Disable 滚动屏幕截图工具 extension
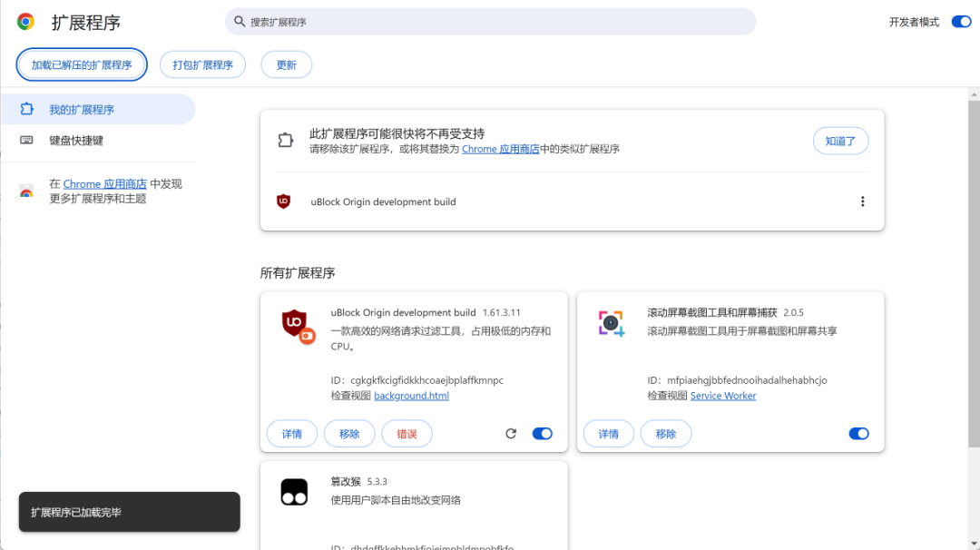Image resolution: width=980 pixels, height=550 pixels. coord(858,434)
